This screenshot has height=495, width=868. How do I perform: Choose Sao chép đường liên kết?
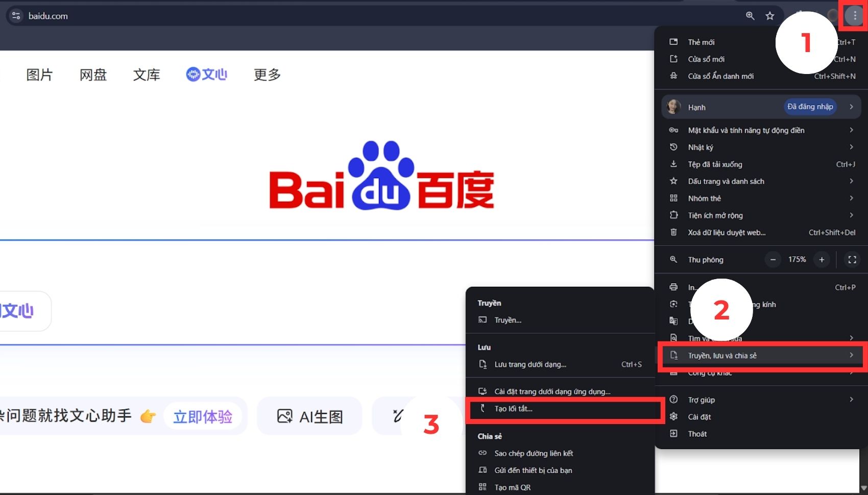533,453
